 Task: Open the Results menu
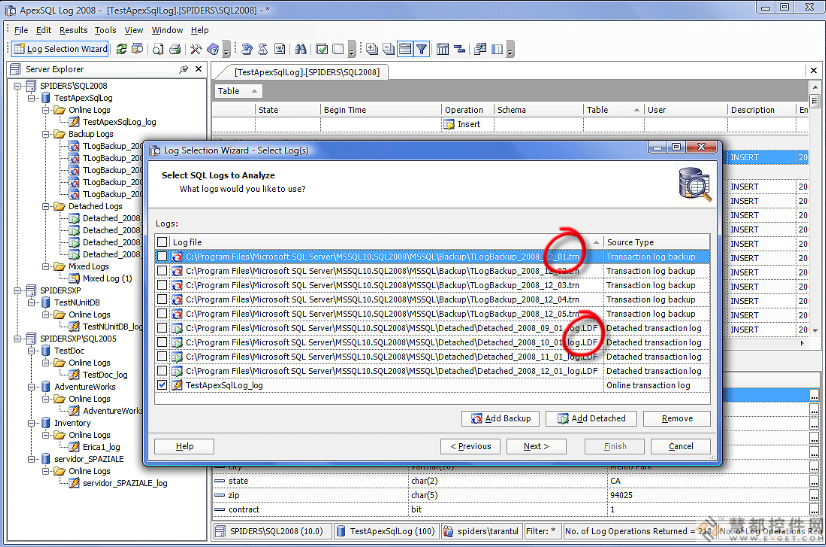pos(73,30)
